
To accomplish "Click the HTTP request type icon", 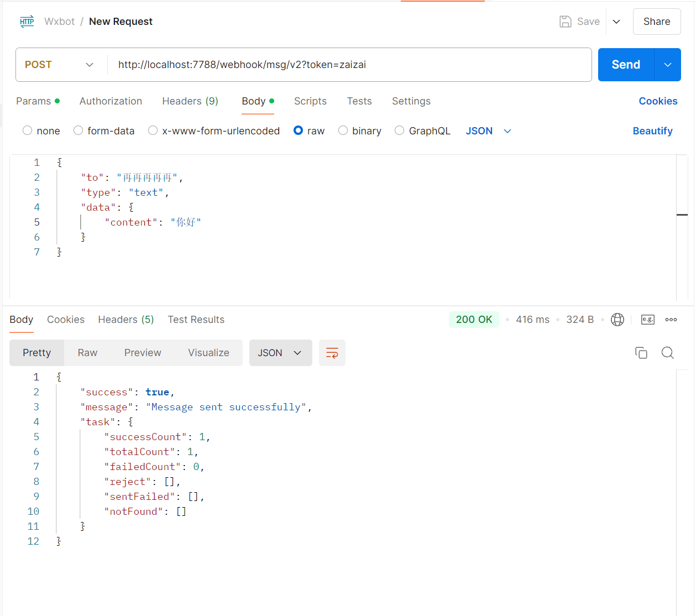I will click(x=27, y=22).
